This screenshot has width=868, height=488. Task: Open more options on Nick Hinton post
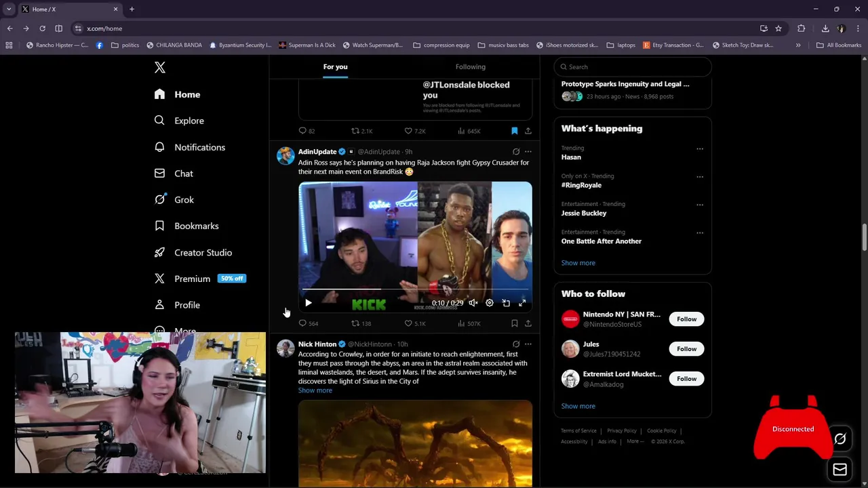528,344
